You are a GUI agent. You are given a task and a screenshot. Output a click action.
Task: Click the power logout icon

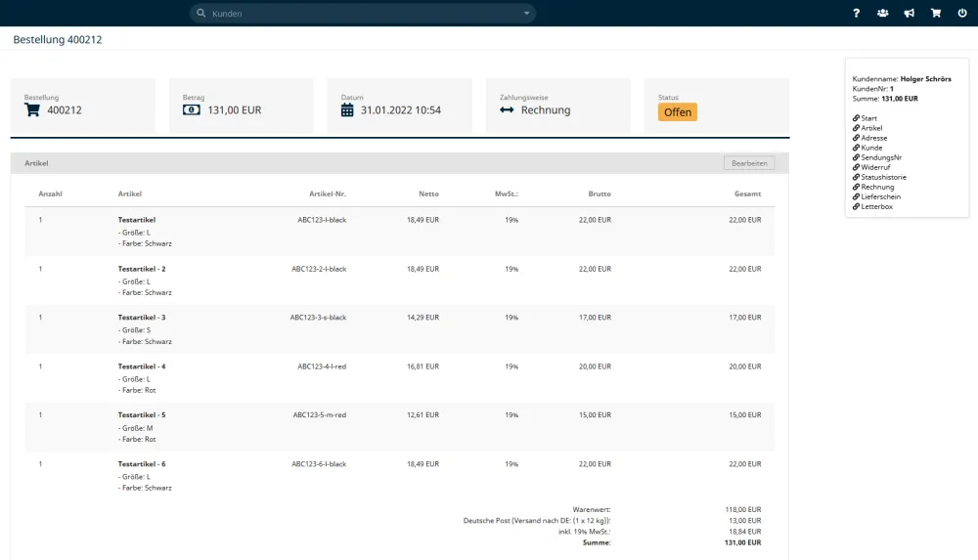(962, 13)
